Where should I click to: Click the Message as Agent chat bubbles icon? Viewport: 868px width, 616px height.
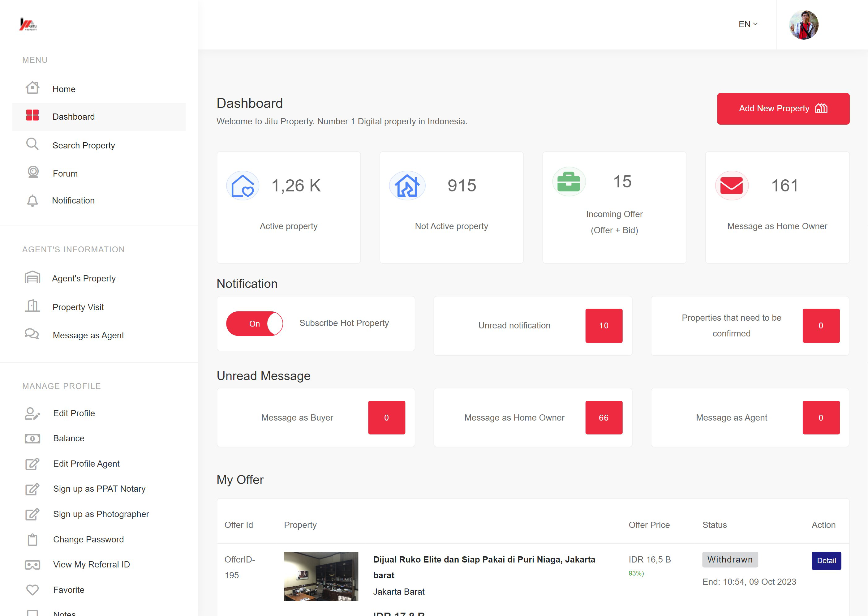32,334
